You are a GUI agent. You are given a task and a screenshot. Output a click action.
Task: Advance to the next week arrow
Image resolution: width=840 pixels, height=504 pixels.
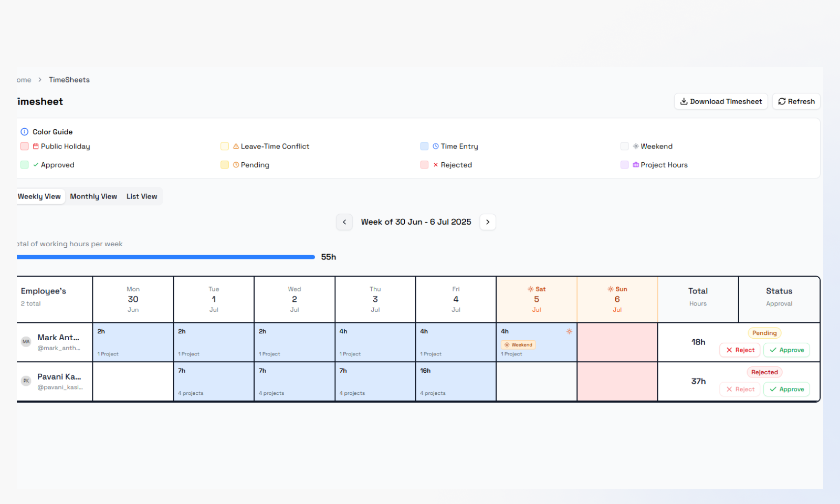pyautogui.click(x=488, y=222)
